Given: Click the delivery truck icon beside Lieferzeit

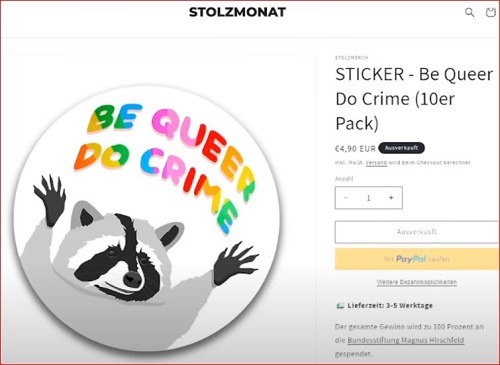Looking at the screenshot, I should point(340,306).
